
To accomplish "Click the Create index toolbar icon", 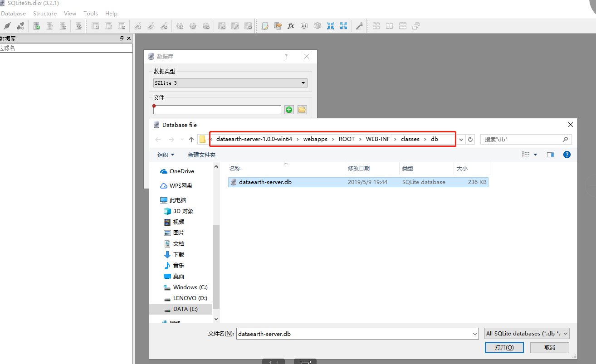I will coord(138,26).
